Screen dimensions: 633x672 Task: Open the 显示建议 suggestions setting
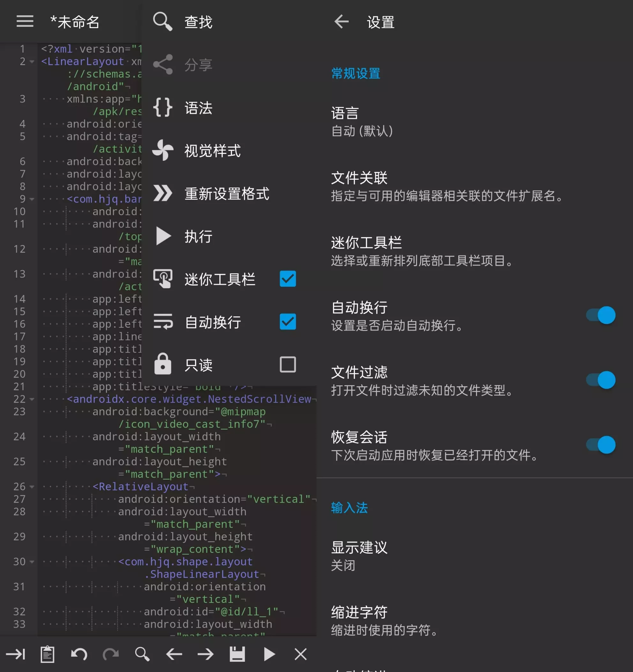(x=474, y=556)
